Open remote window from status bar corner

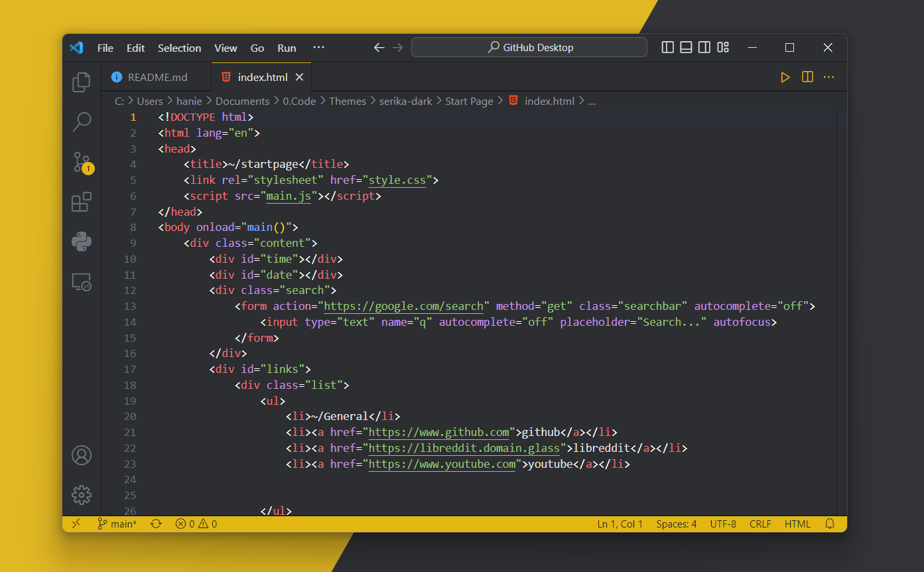(76, 524)
